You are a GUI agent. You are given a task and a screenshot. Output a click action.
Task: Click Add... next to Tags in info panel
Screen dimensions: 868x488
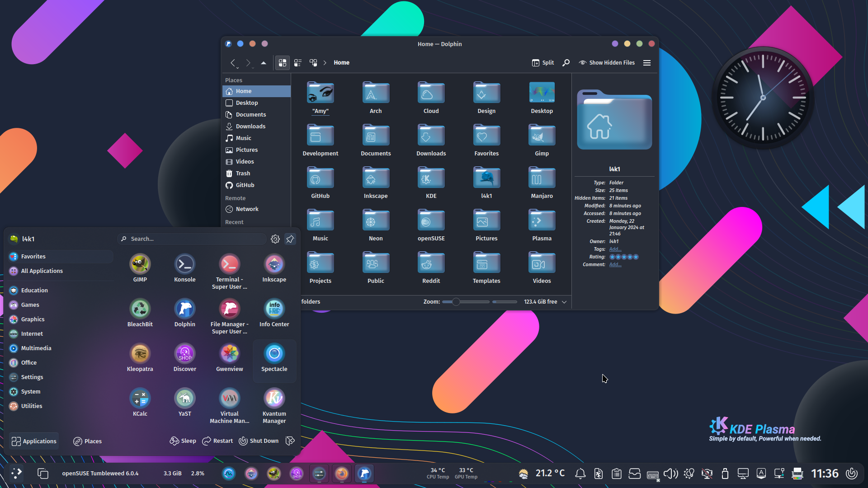tap(615, 249)
